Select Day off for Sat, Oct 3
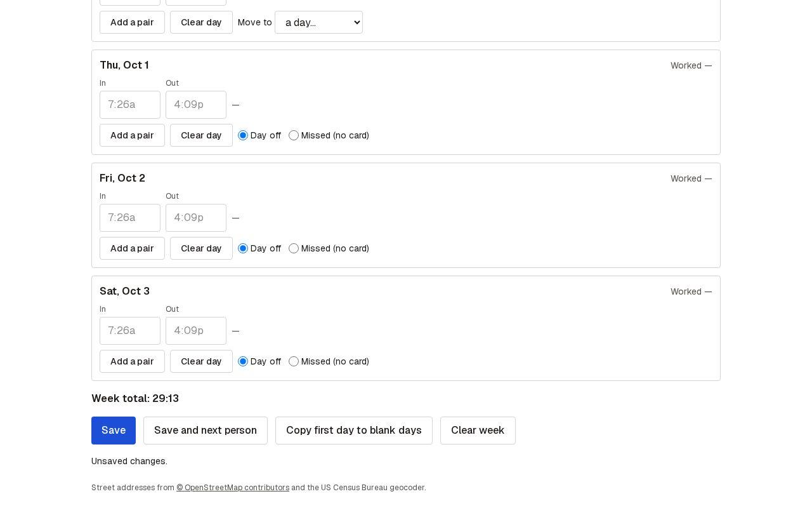The image size is (812, 508). coord(243,361)
